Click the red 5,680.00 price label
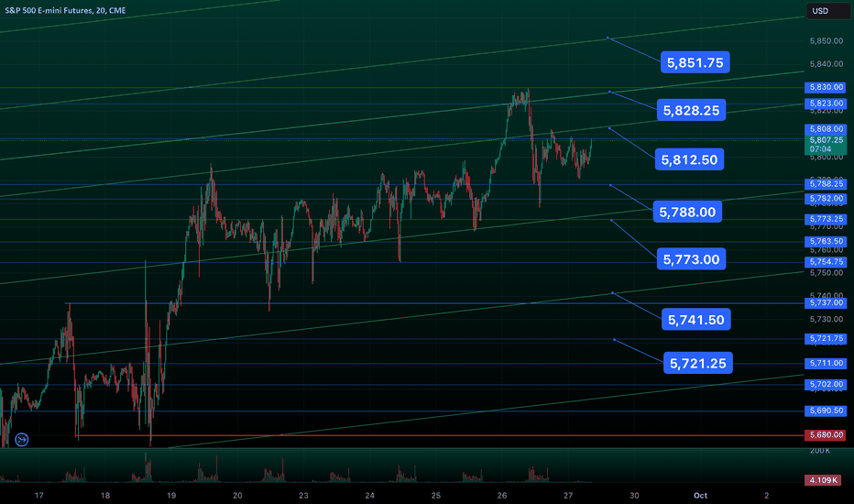Image resolution: width=854 pixels, height=504 pixels. [826, 434]
